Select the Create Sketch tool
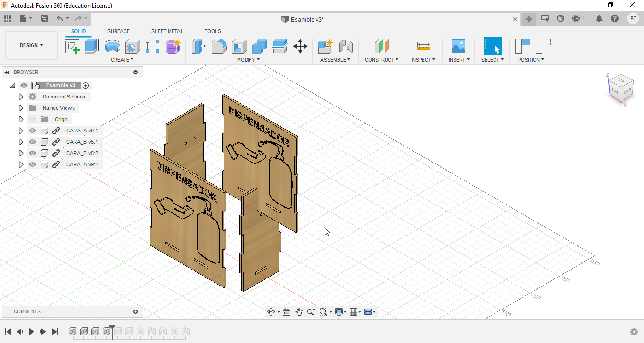The height and width of the screenshot is (343, 644). pos(72,46)
